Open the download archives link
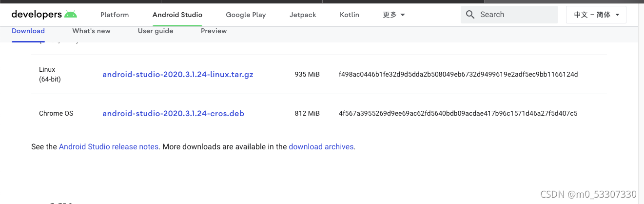This screenshot has width=644, height=204. [322, 146]
